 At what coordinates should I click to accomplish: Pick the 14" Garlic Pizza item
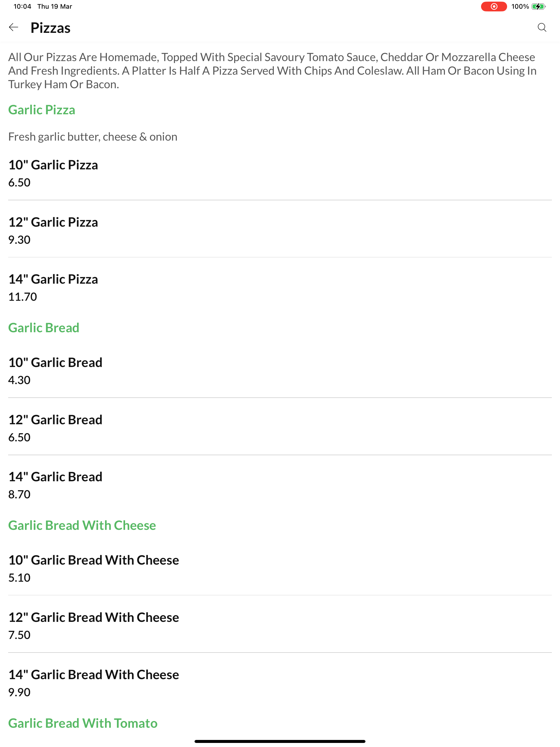pyautogui.click(x=280, y=288)
